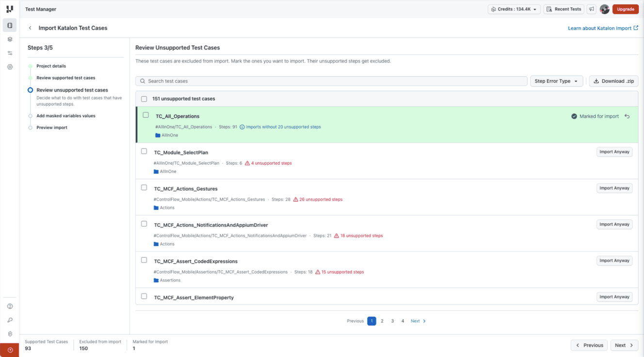
Task: Go to Preview import step
Action: pos(52,128)
